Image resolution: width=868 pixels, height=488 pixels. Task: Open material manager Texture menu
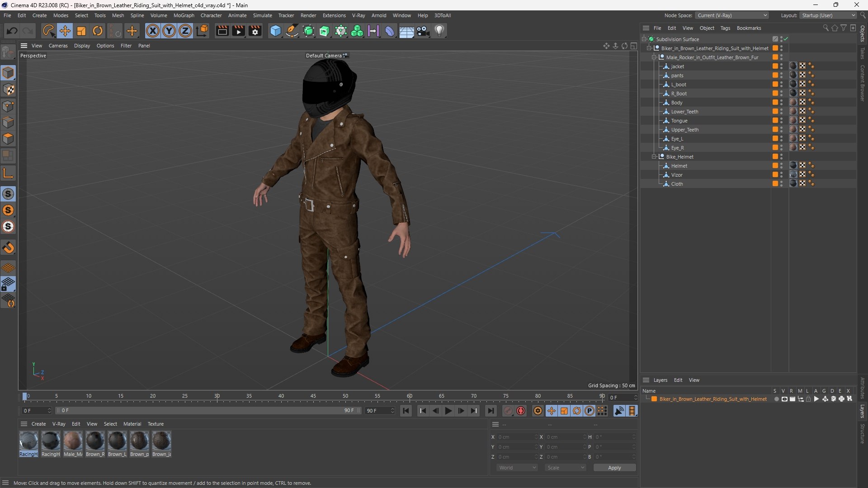point(156,424)
